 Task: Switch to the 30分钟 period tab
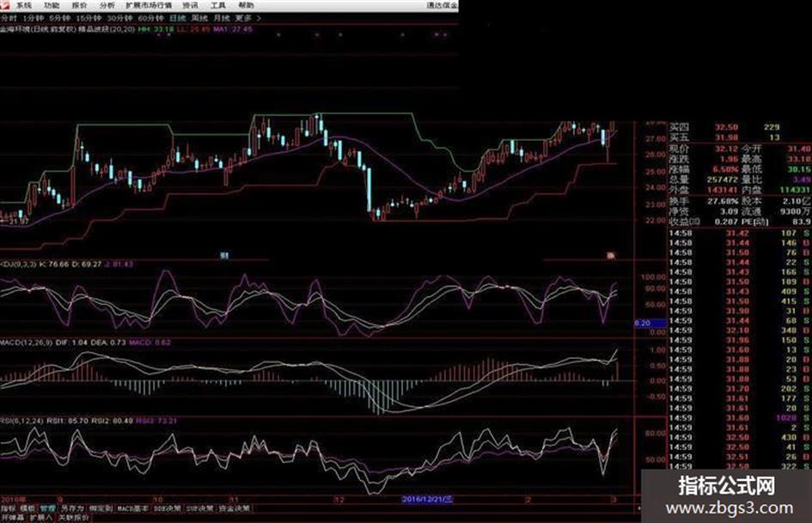pyautogui.click(x=119, y=18)
